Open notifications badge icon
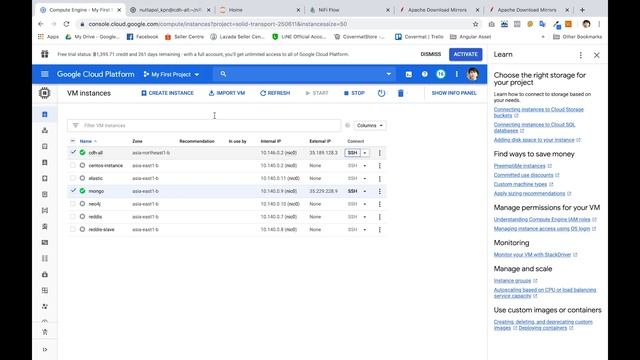Screen dimensions: 640x360 coord(440,74)
